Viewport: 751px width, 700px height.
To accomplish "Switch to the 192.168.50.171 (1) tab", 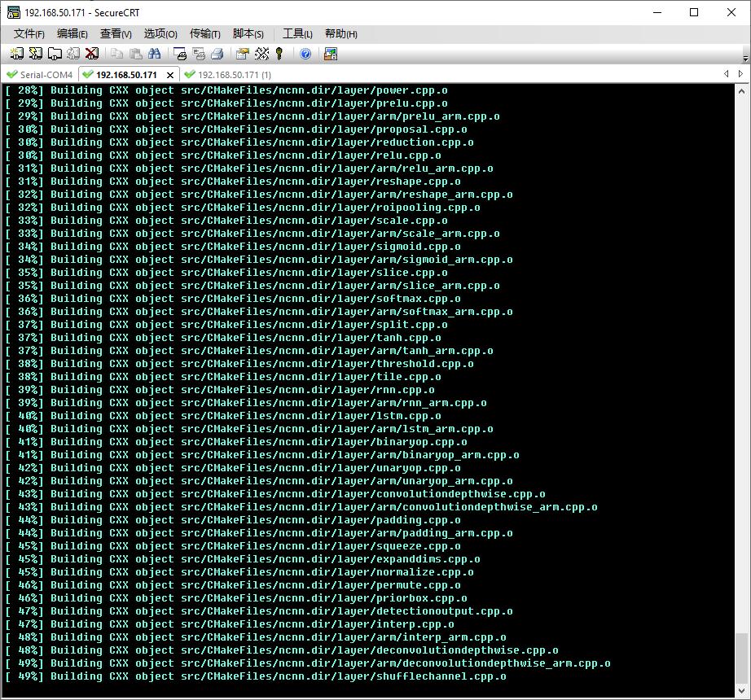I will [228, 75].
